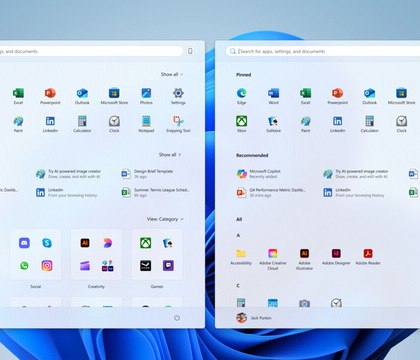Open Outlook in the right Start menu

[x=369, y=96]
